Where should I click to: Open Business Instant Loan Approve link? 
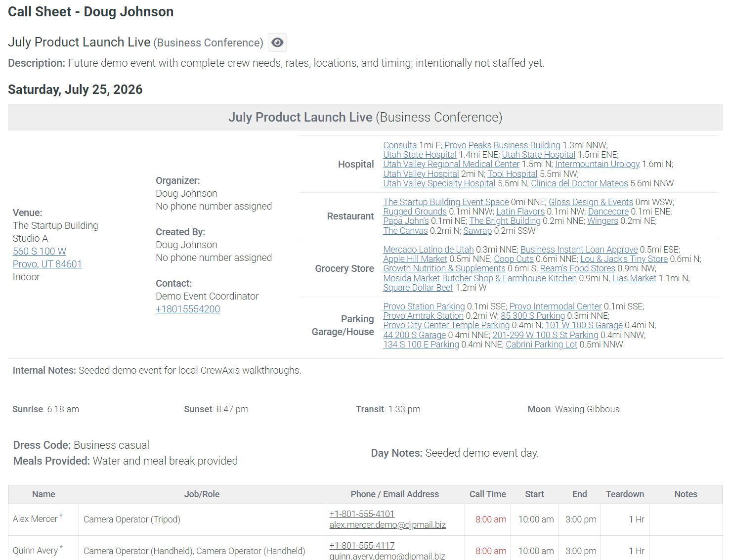(x=579, y=250)
